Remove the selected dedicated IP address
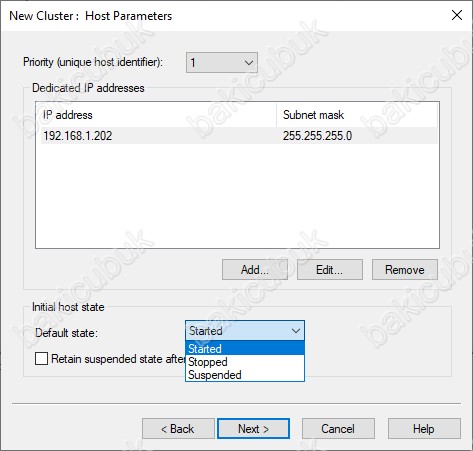473x451 pixels. 405,270
